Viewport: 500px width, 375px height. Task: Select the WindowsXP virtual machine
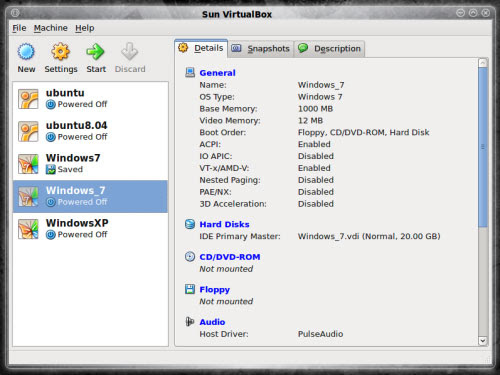tap(90, 229)
